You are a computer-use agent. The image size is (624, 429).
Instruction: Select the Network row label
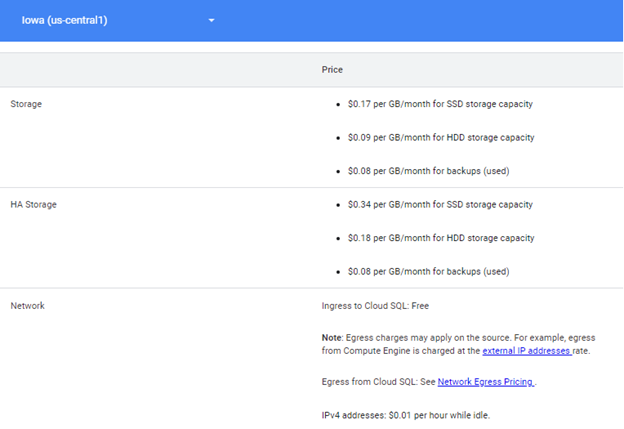[x=27, y=306]
